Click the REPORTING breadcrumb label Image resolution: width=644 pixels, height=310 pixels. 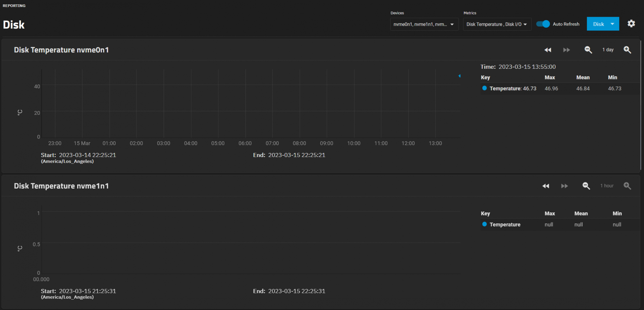click(14, 6)
